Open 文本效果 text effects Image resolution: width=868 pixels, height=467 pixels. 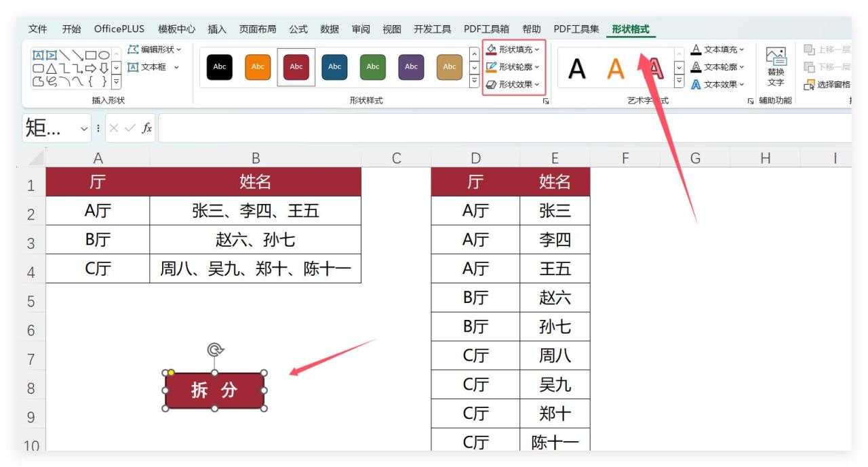pos(717,85)
